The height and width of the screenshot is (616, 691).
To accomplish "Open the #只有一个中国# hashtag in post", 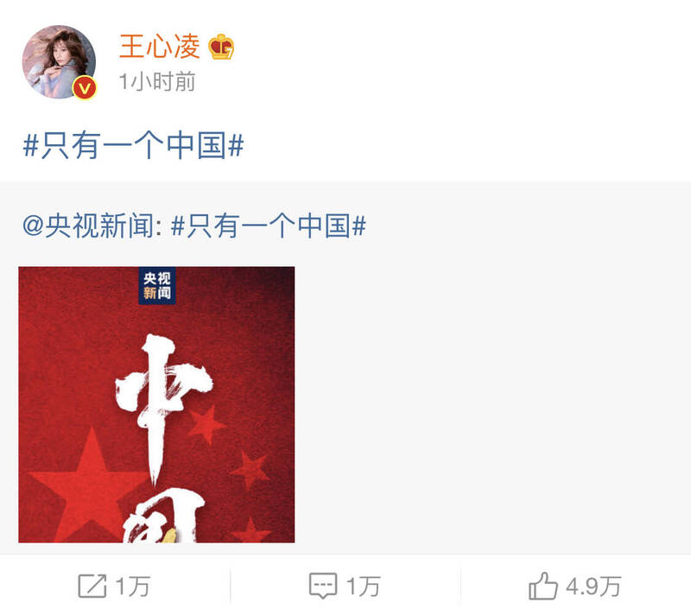I will pyautogui.click(x=134, y=145).
